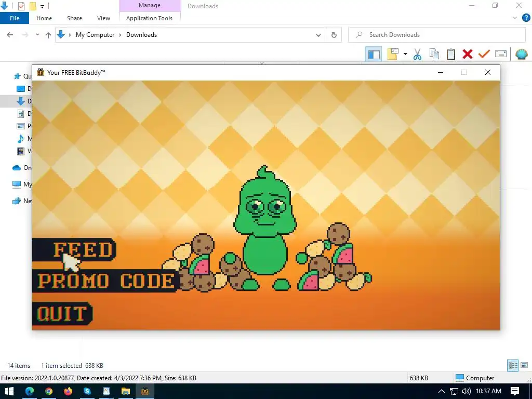Expand the address bar history dropdown
This screenshot has width=532, height=399.
point(318,35)
